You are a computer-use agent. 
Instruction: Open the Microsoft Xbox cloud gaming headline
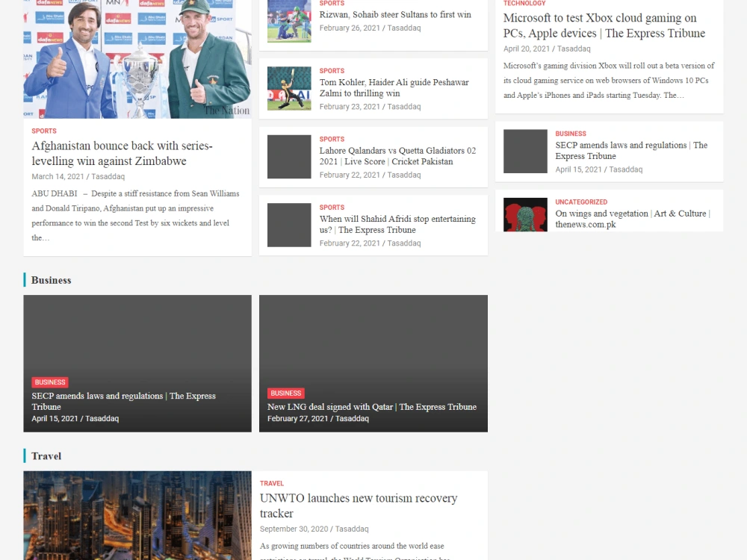pos(604,25)
